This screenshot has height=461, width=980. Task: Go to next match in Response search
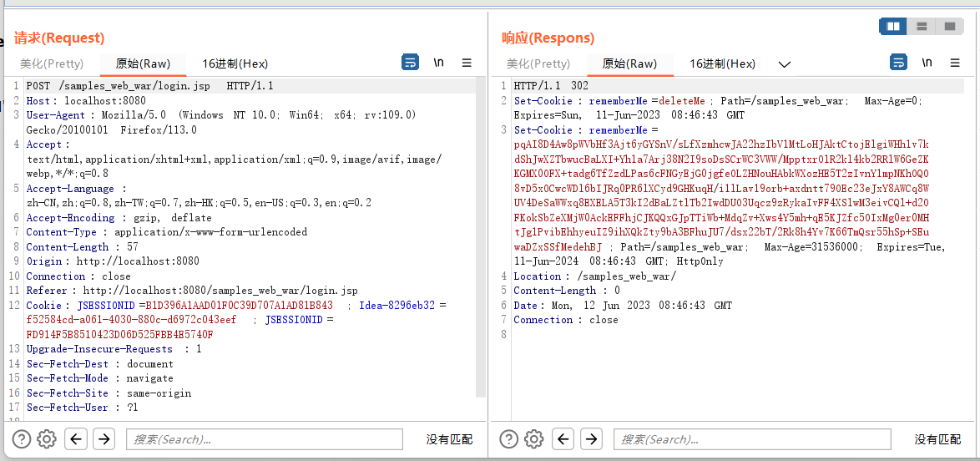591,439
